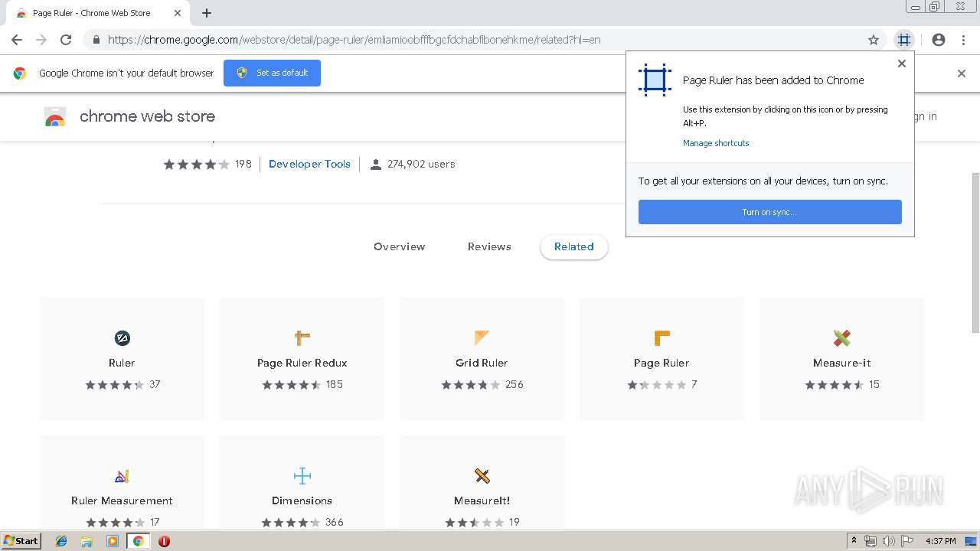
Task: Click the Chrome taskbar icon
Action: click(138, 541)
